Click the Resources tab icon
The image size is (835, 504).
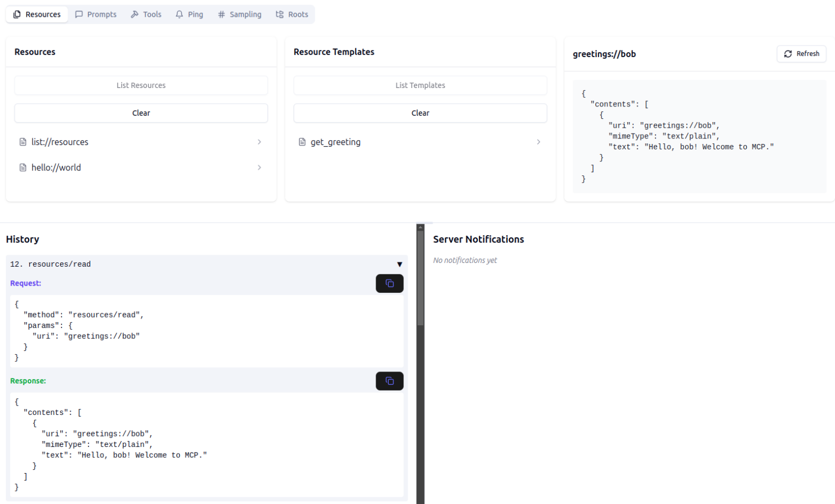click(x=15, y=14)
